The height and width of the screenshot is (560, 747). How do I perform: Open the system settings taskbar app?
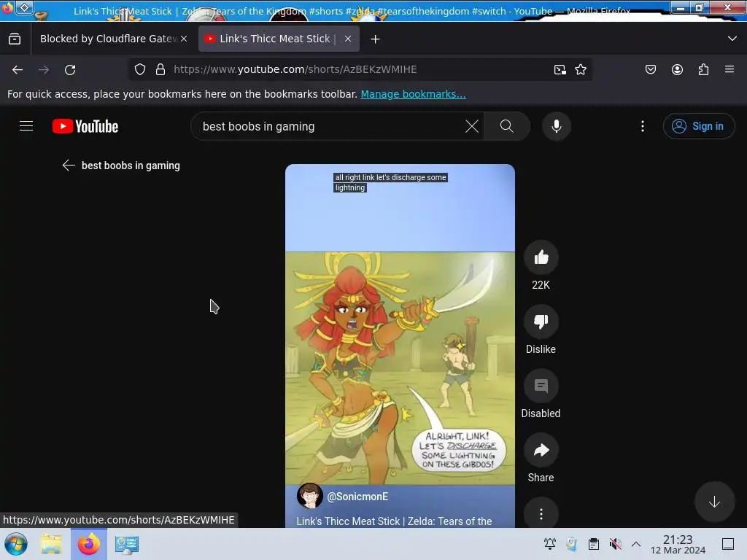point(127,544)
